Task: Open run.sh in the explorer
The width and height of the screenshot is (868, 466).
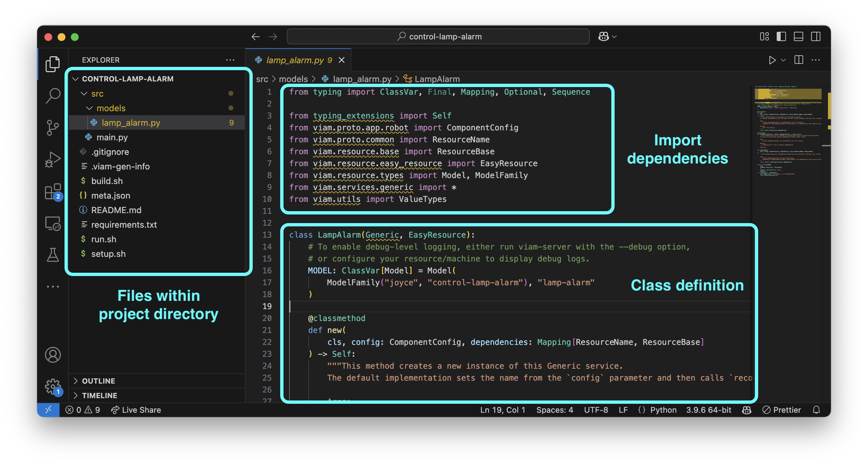Action: (x=157, y=239)
